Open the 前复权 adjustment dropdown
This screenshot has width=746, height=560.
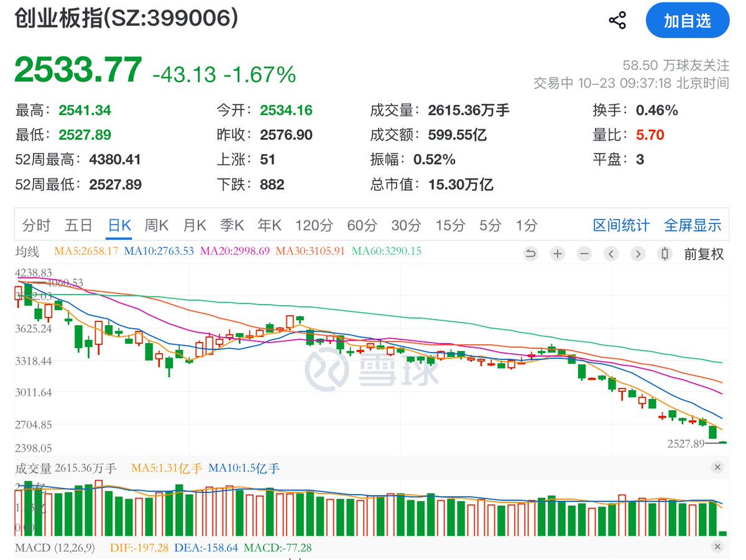pos(704,254)
